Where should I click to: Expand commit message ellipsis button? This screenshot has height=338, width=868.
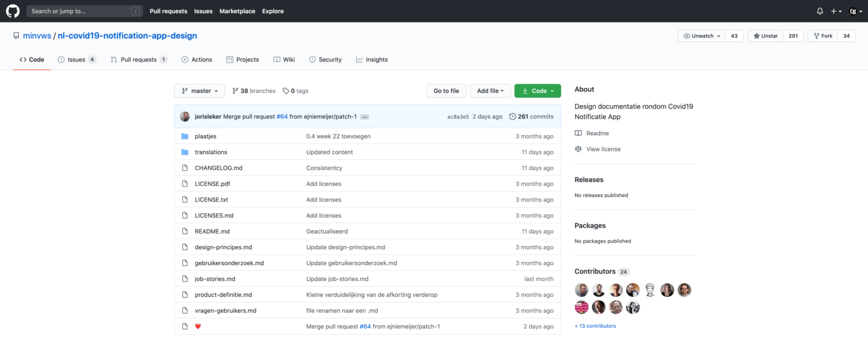pyautogui.click(x=365, y=116)
